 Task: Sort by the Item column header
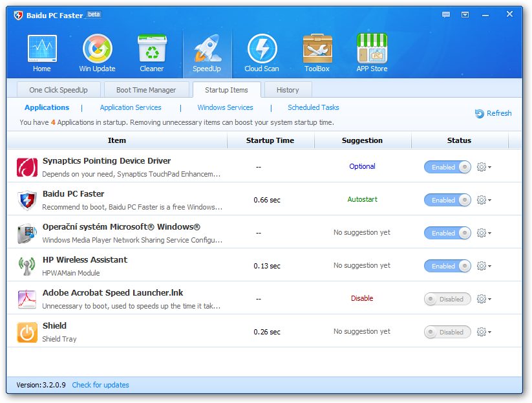click(x=117, y=140)
